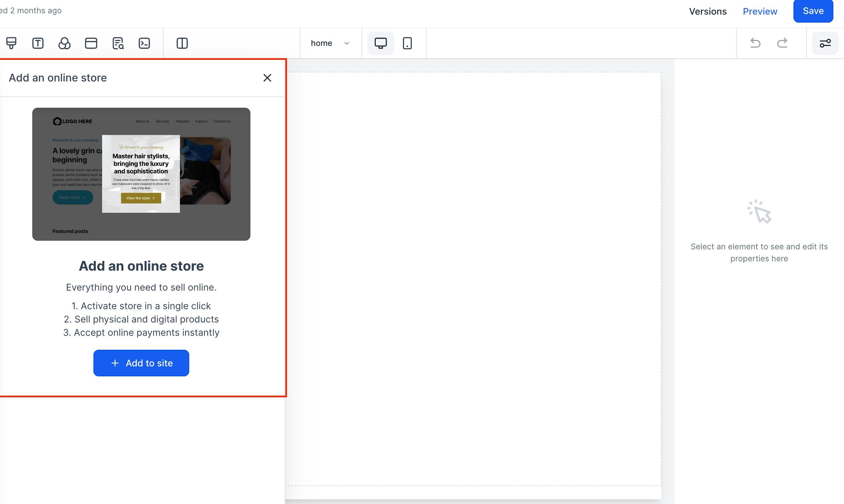
Task: Switch to desktop view mode
Action: click(x=381, y=43)
